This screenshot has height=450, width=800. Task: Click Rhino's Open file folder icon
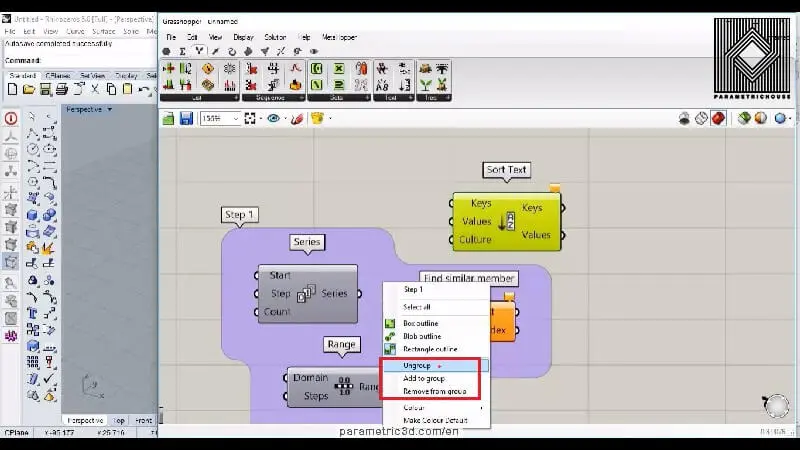point(30,90)
